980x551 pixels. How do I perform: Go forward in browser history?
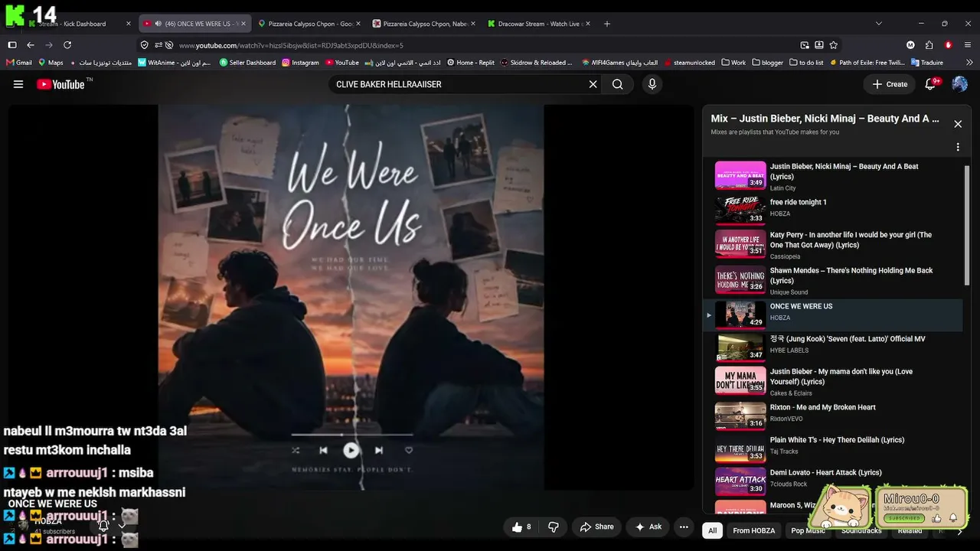click(49, 45)
